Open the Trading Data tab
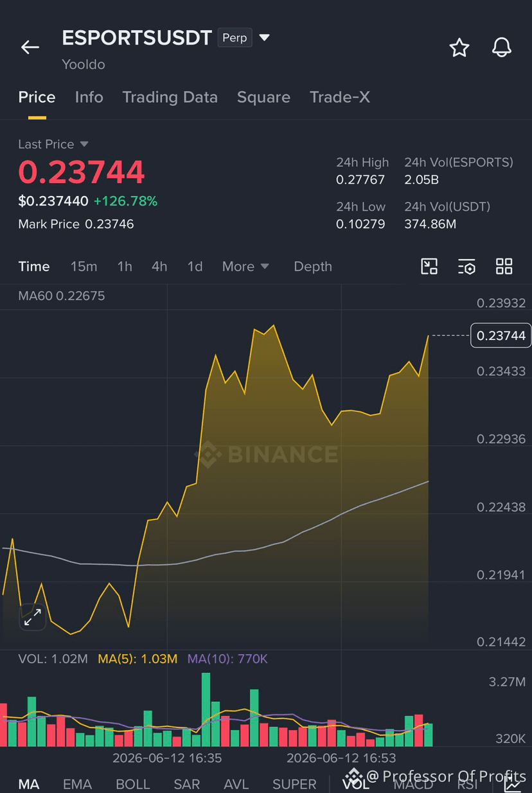The height and width of the screenshot is (793, 532). click(x=170, y=97)
